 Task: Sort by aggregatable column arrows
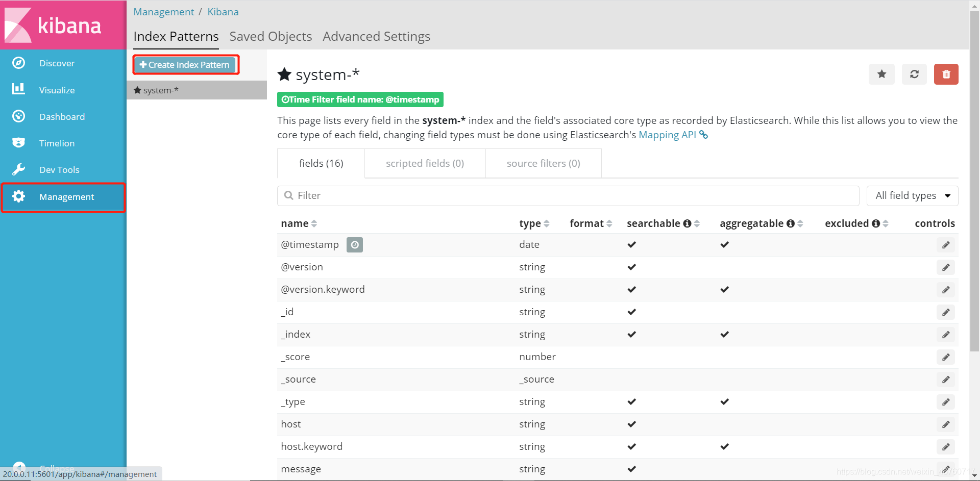pos(800,223)
